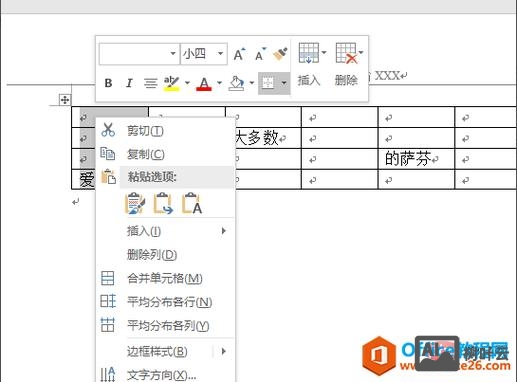517x382 pixels.
Task: Open Delete table dropdown arrow
Action: tap(361, 52)
